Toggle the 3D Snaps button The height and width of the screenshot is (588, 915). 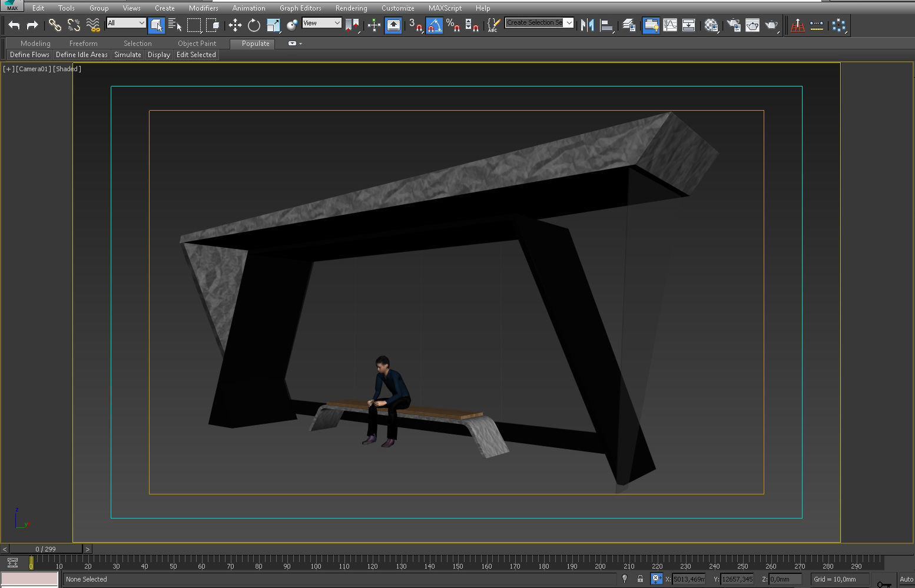click(x=416, y=25)
